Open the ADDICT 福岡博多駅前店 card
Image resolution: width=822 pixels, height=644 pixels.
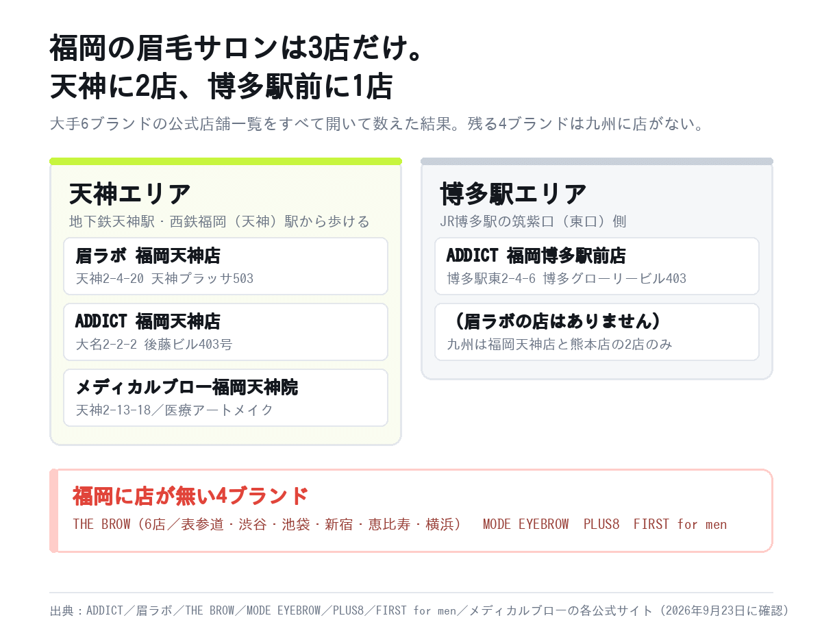click(x=597, y=266)
